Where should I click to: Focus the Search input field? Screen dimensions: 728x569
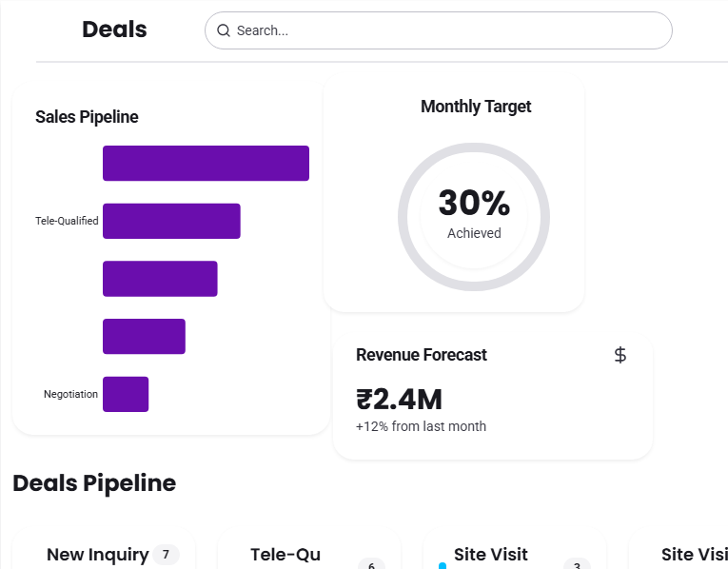(x=447, y=30)
